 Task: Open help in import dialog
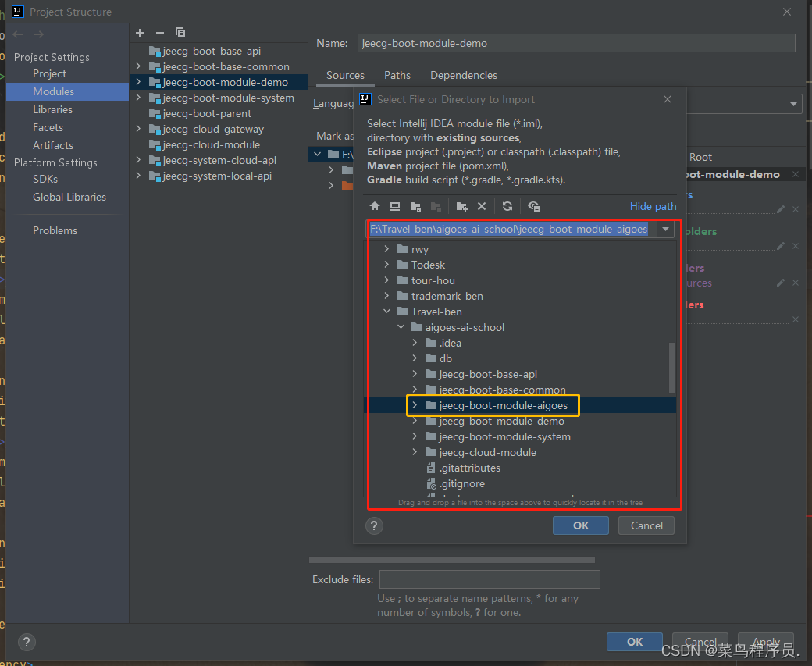[374, 525]
